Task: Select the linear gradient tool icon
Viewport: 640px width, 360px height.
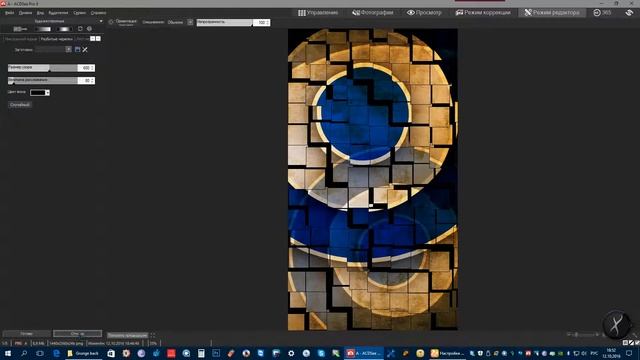Action: point(43,29)
